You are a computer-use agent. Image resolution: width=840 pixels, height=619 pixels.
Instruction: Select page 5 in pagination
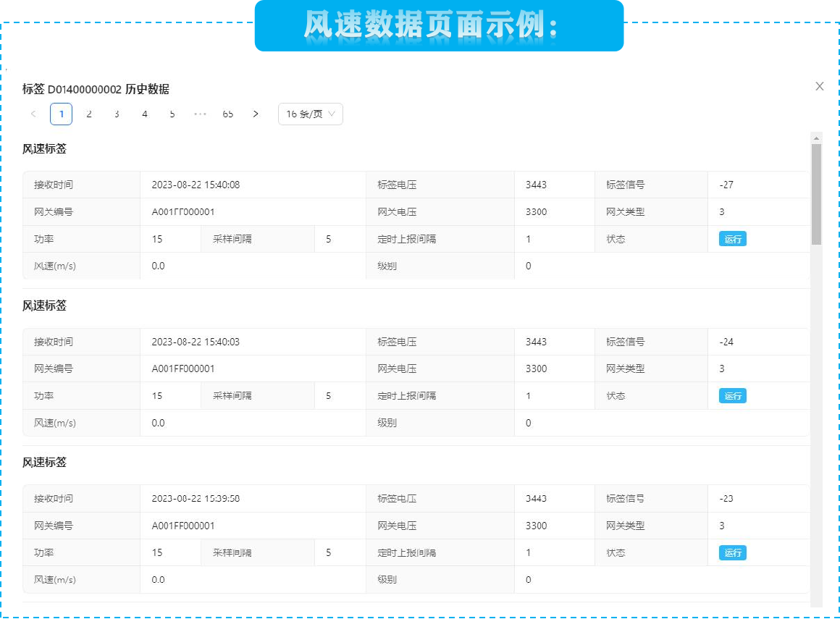172,114
